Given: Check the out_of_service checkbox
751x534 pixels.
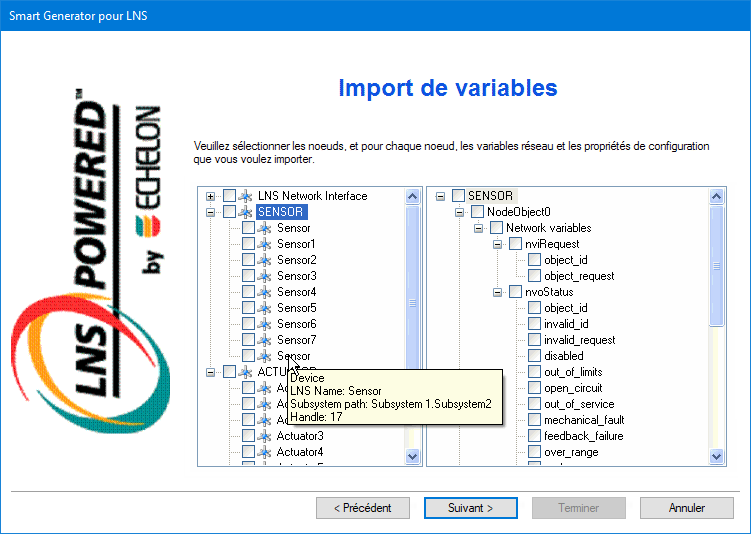Looking at the screenshot, I should click(x=535, y=403).
